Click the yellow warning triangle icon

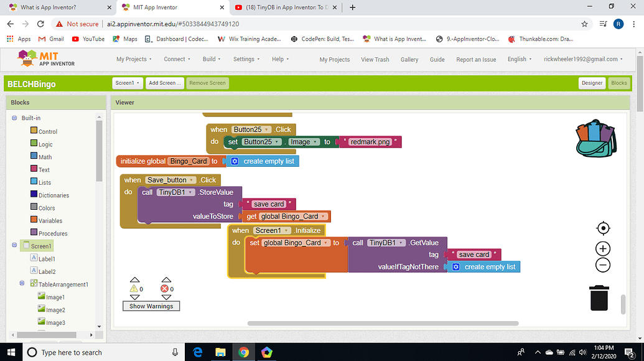coord(134,289)
